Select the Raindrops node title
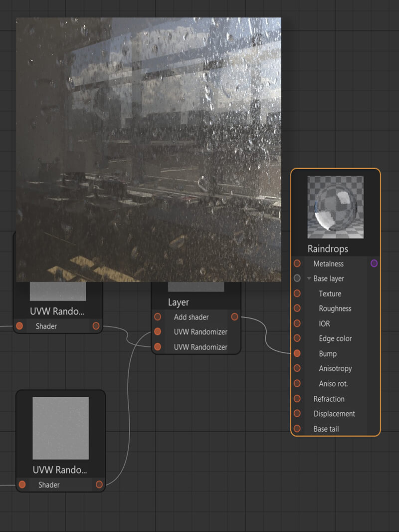Image resolution: width=399 pixels, height=532 pixels. (x=328, y=249)
